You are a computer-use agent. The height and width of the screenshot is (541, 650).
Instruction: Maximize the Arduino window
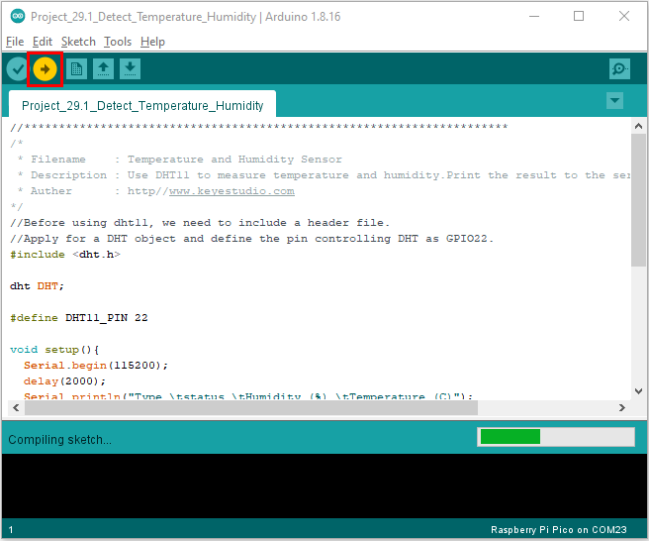tap(579, 16)
